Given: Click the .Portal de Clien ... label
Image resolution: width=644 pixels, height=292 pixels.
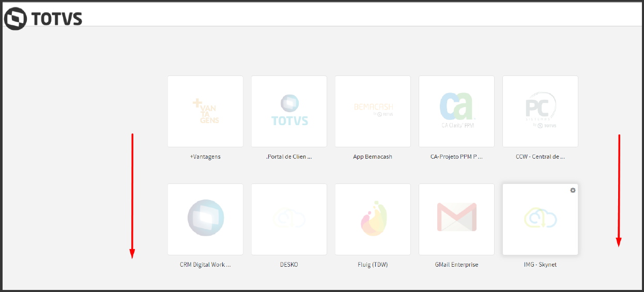Looking at the screenshot, I should pos(289,157).
